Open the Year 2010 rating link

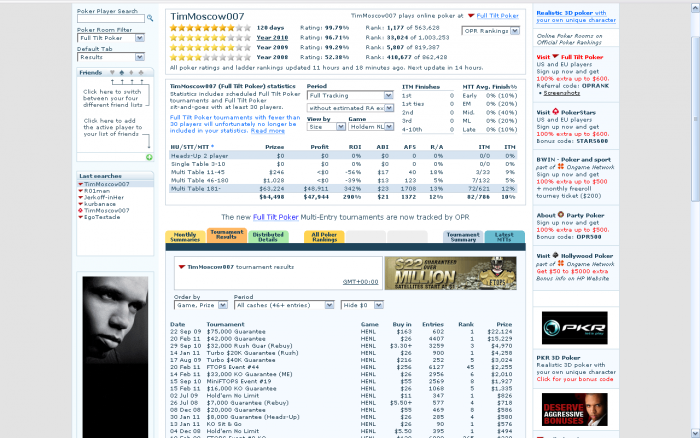tap(272, 38)
